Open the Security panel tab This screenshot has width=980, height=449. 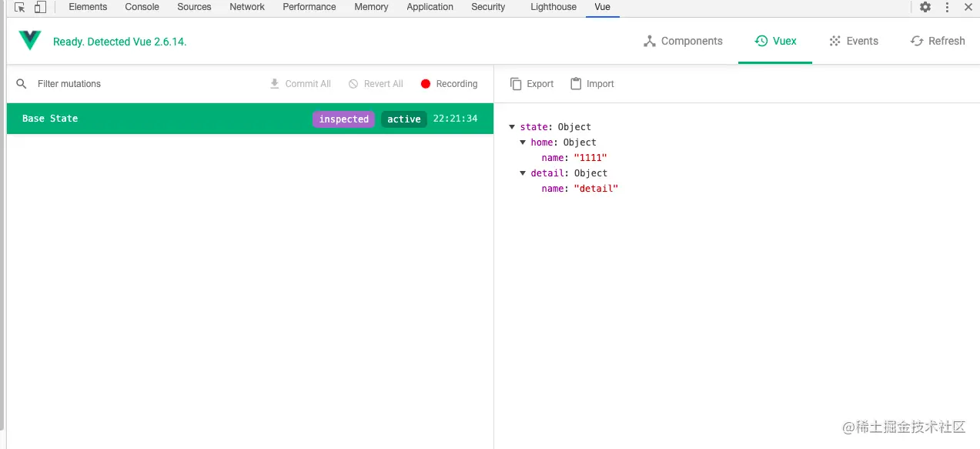[488, 7]
